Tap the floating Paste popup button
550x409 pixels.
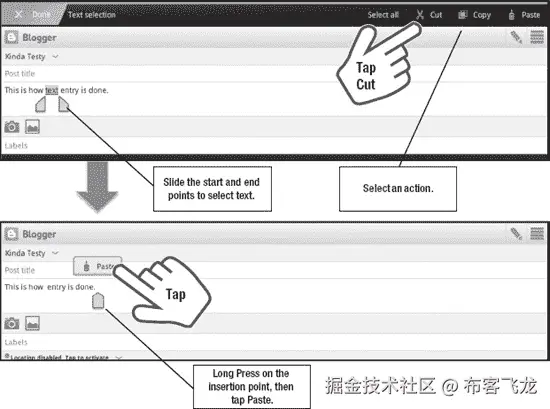97,266
